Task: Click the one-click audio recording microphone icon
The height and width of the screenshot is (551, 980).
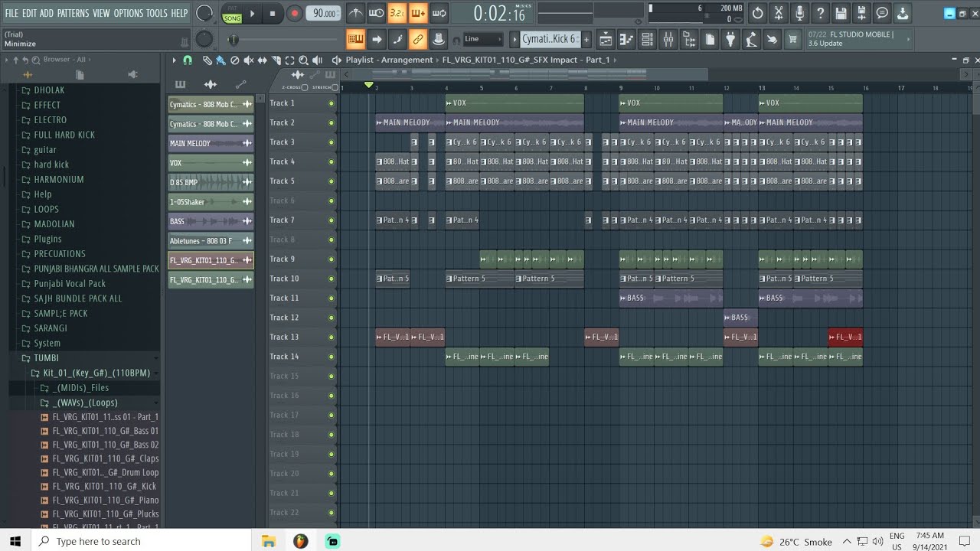Action: 799,13
